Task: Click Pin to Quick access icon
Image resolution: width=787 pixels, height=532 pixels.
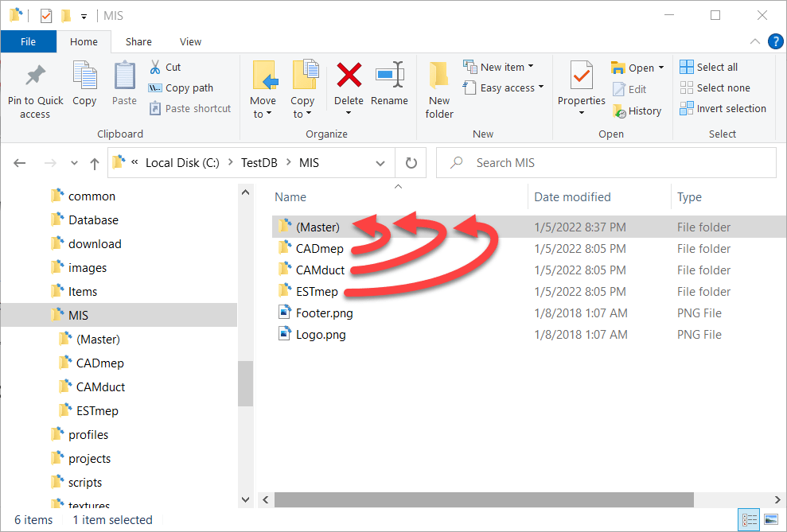Action: [x=35, y=76]
